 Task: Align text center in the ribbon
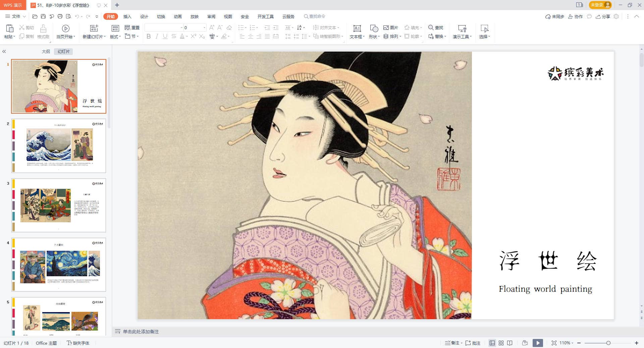251,36
